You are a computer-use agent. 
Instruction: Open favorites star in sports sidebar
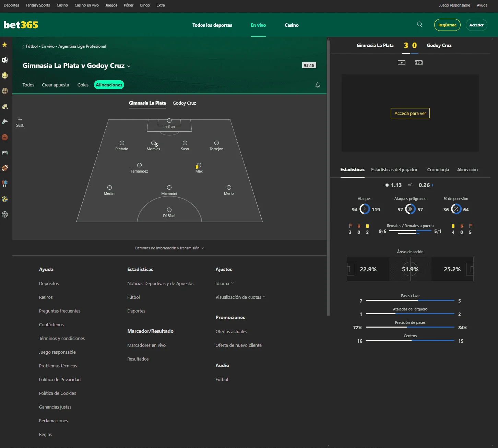click(x=5, y=45)
